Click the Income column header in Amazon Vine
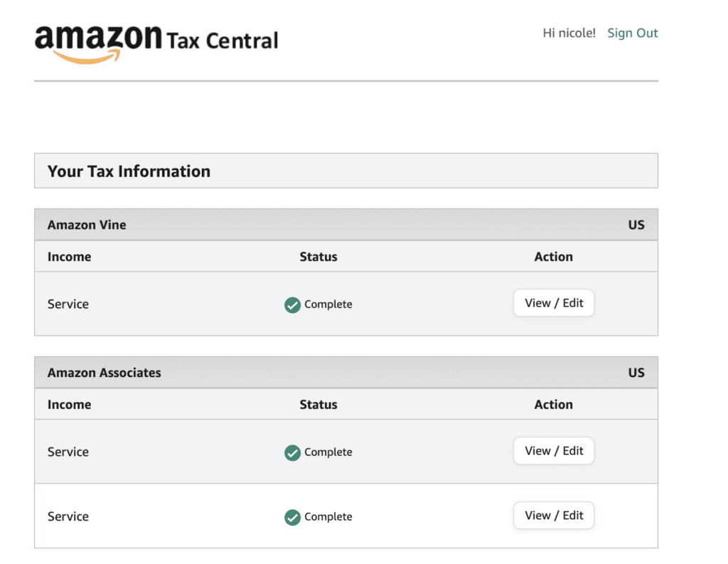The height and width of the screenshot is (564, 728). click(69, 256)
